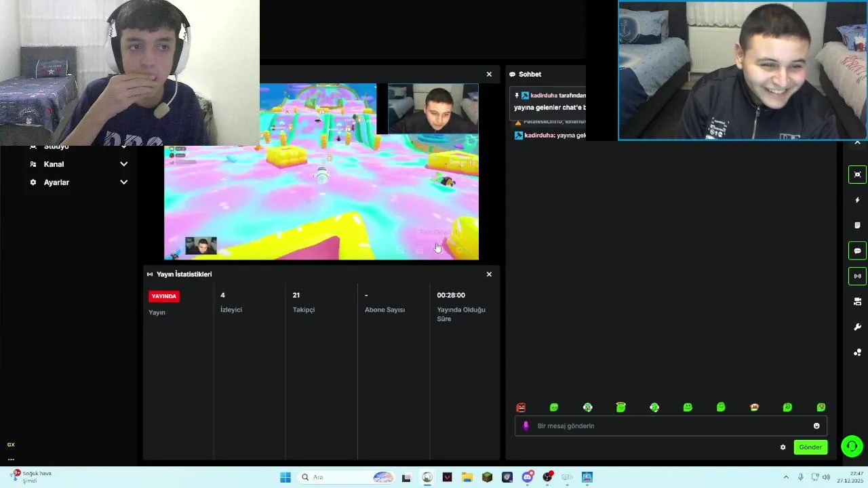Click the Kanal channel icon
The image size is (868, 488).
click(x=33, y=164)
